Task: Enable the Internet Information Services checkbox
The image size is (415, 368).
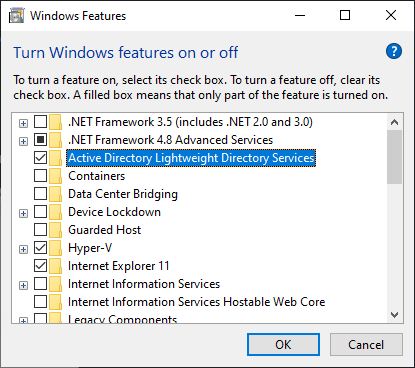Action: pos(40,284)
